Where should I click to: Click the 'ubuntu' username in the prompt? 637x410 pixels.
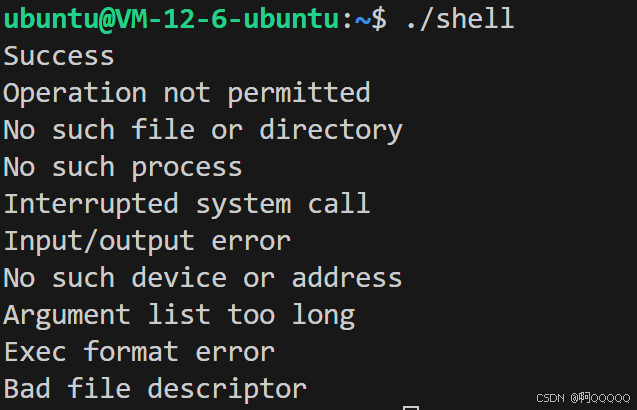point(51,19)
